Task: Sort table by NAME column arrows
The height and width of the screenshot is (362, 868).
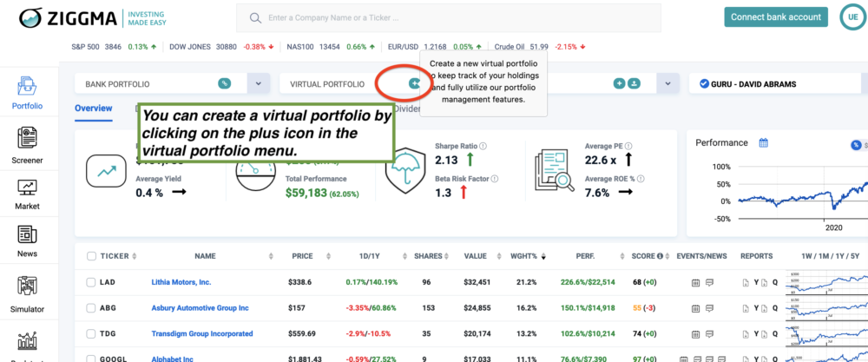Action: (271, 256)
